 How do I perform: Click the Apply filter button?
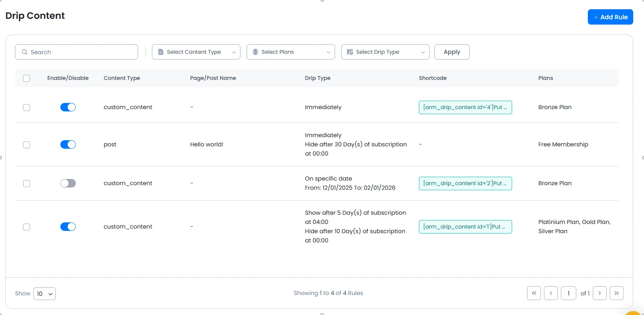(x=452, y=52)
